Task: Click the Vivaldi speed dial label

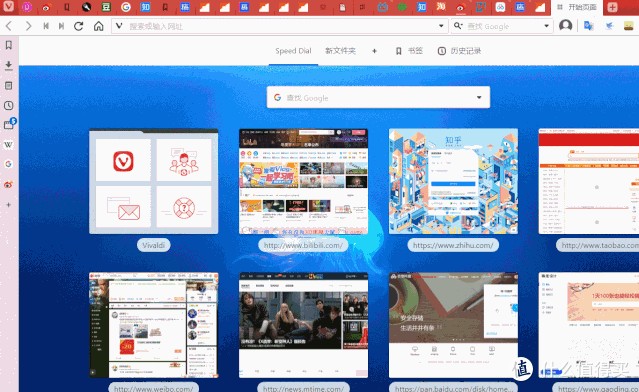Action: coord(154,245)
